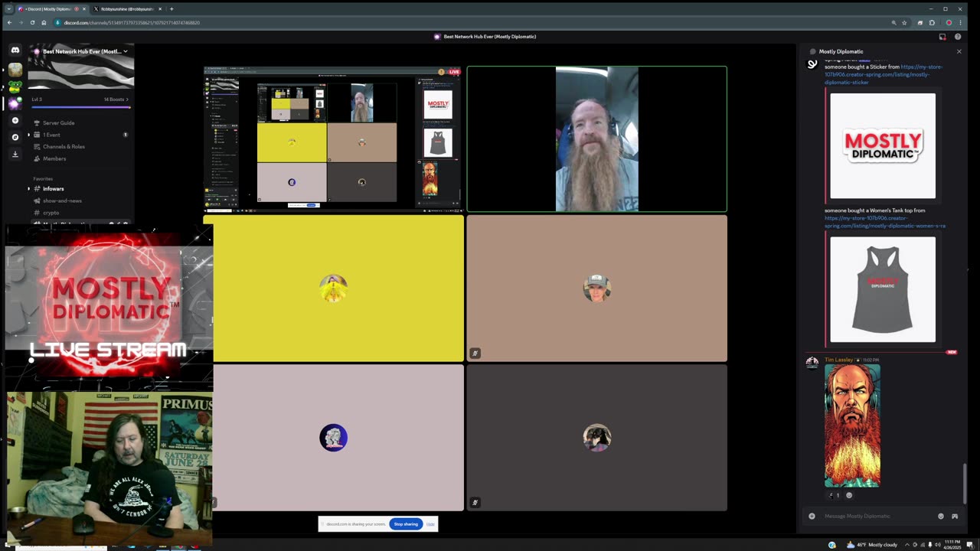
Task: Click the existing reaction with count 1
Action: point(833,495)
